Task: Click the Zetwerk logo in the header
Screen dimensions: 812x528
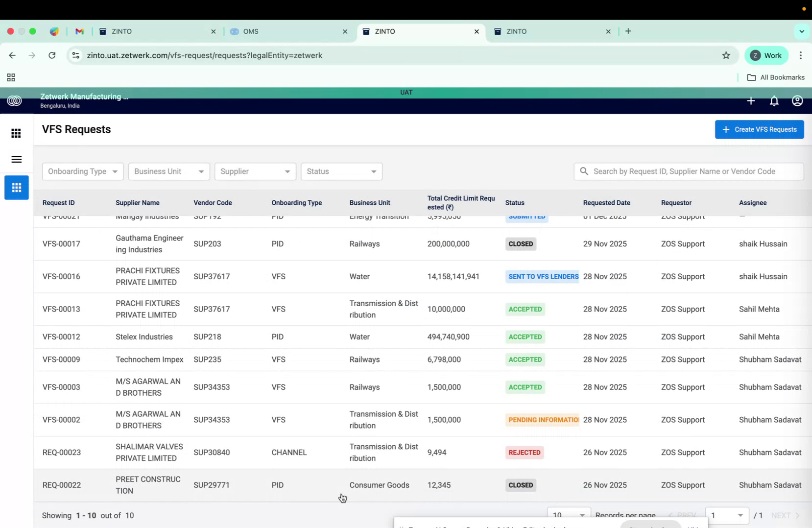Action: click(15, 101)
